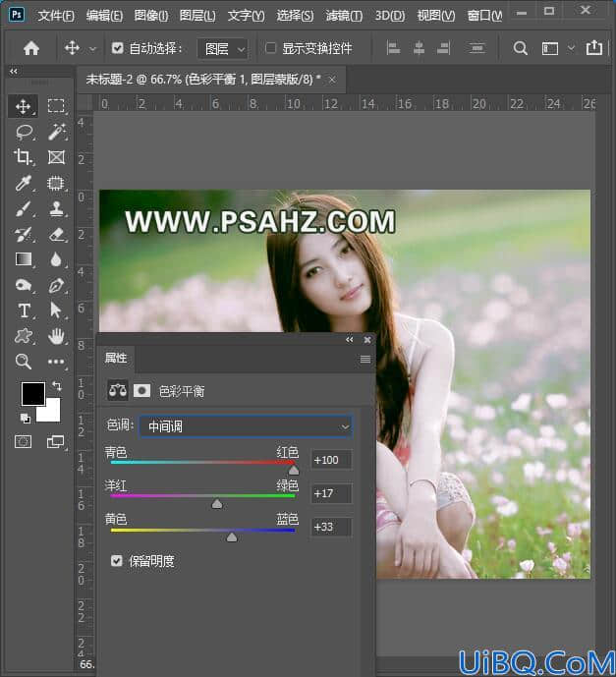Viewport: 616px width, 677px height.
Task: Select the Hand tool
Action: point(56,336)
